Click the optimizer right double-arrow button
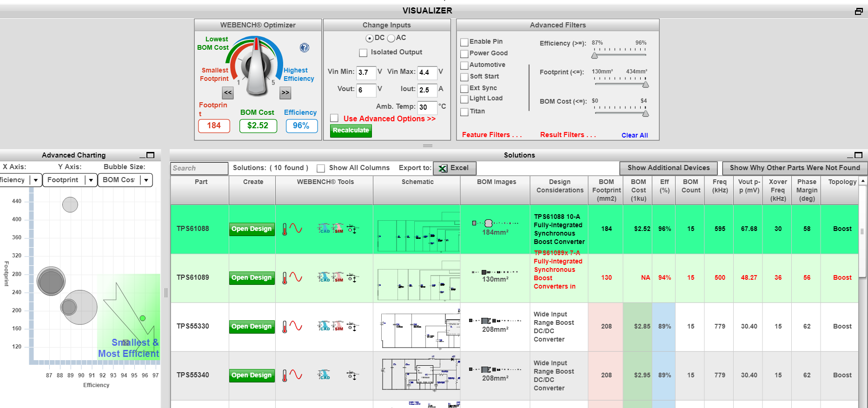This screenshot has height=408, width=868. point(285,93)
